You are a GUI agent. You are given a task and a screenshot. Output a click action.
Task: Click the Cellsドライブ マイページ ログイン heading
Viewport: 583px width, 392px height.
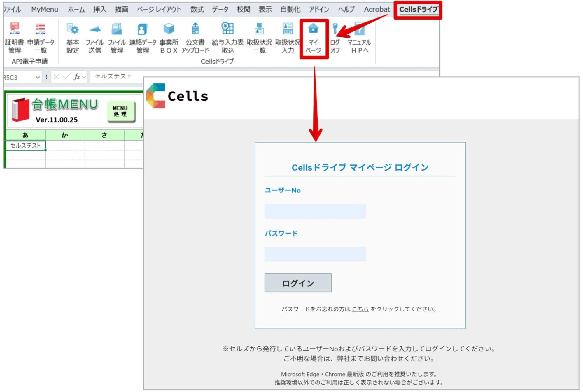click(x=360, y=167)
